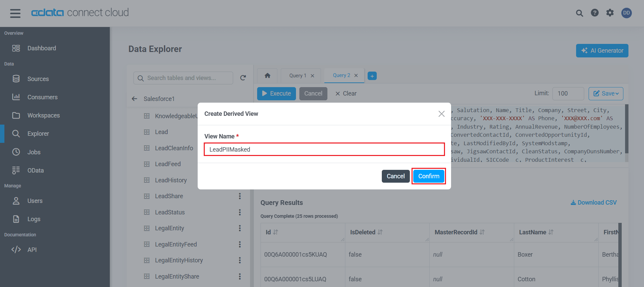The width and height of the screenshot is (644, 287).
Task: Click the DD user avatar
Action: 626,13
